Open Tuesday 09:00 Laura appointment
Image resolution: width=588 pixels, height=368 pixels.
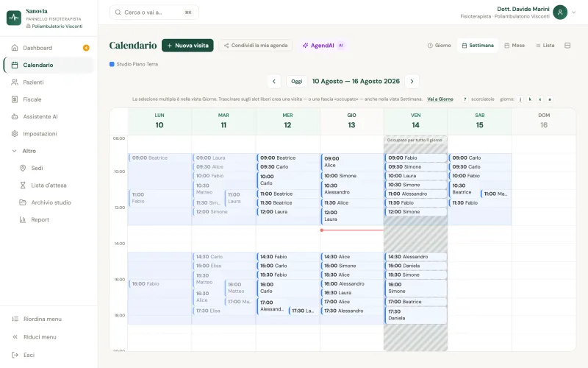click(x=223, y=158)
